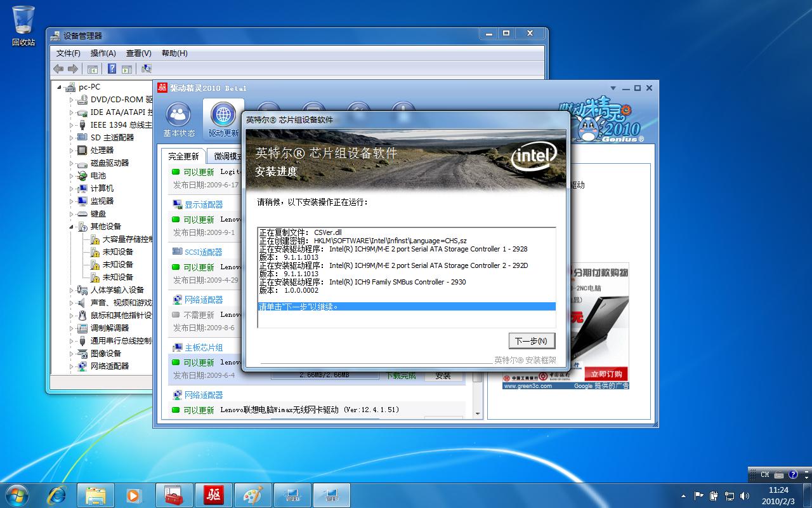Select the first 未知设备 warning device
The height and width of the screenshot is (508, 812).
click(118, 251)
